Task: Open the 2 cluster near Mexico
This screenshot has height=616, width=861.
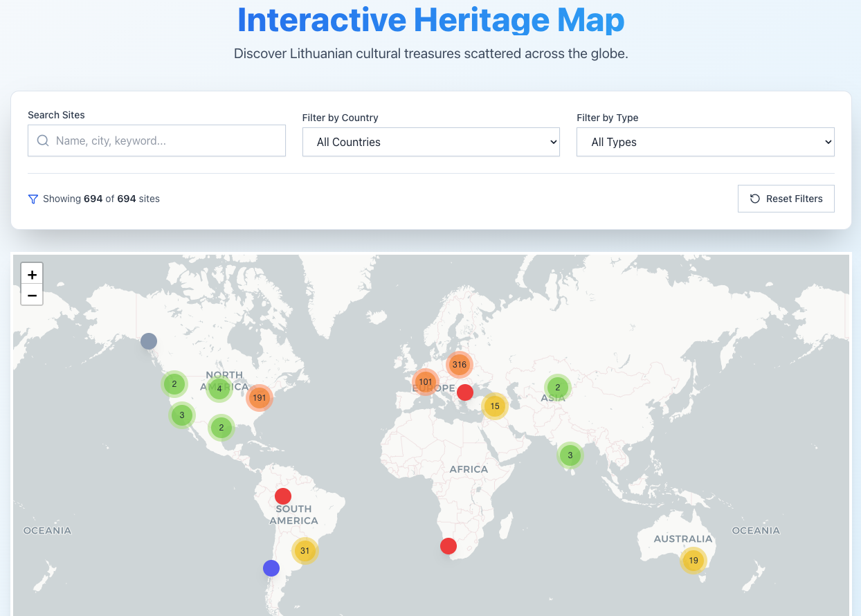Action: (x=221, y=428)
